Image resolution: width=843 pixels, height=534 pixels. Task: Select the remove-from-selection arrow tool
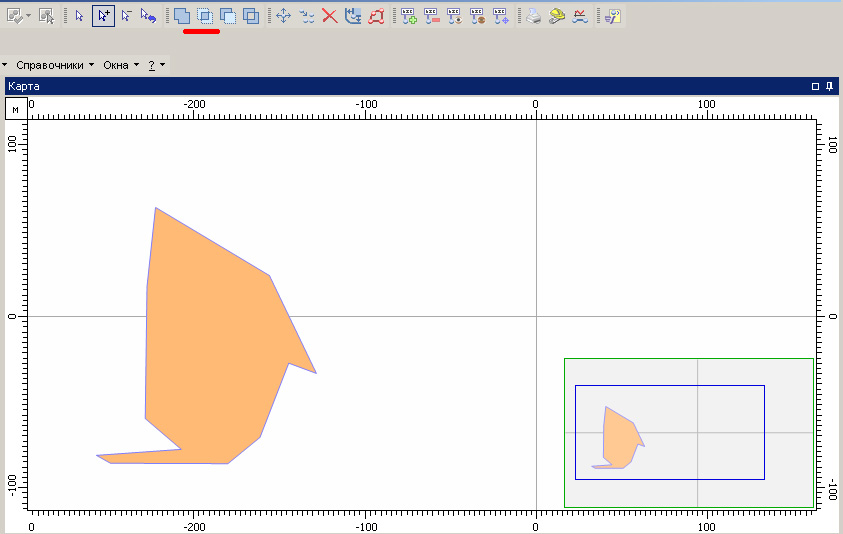[126, 16]
